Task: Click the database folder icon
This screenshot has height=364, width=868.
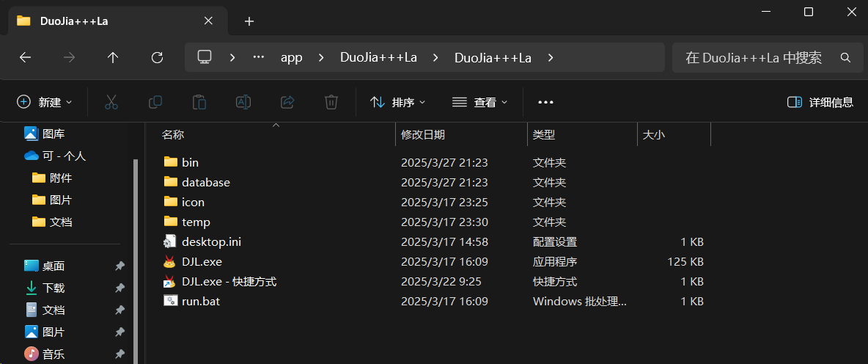Action: (171, 182)
